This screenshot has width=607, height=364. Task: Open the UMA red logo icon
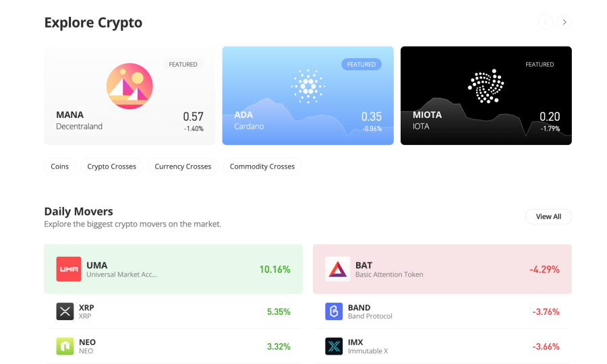[x=69, y=269]
